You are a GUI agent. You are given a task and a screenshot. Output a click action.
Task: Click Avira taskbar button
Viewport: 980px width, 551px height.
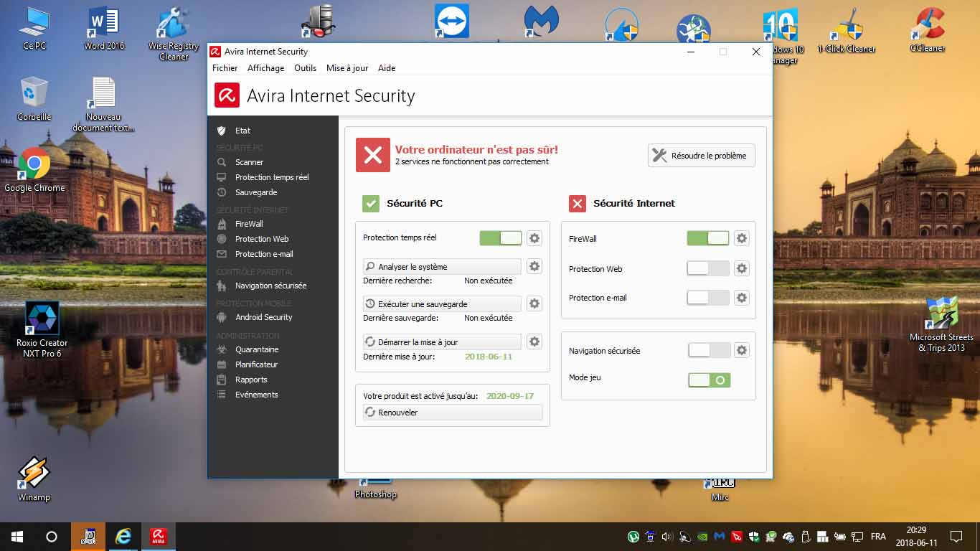coord(159,537)
